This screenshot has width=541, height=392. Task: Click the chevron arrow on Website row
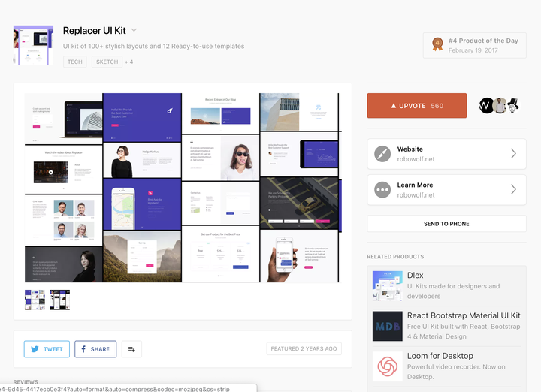513,154
